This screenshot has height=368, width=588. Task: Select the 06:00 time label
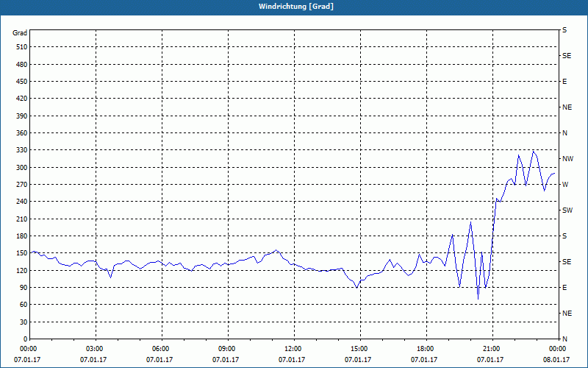(162, 349)
